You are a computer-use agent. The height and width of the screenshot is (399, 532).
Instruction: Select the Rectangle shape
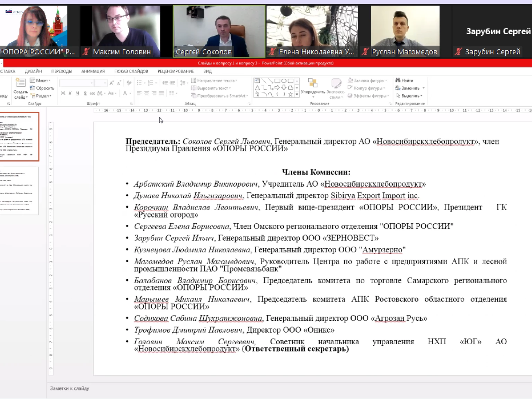(x=277, y=81)
